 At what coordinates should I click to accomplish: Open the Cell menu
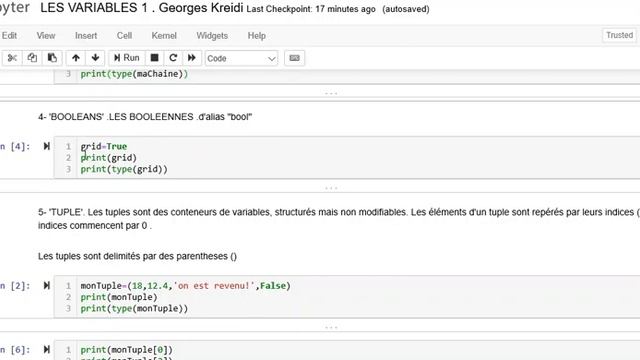click(x=124, y=36)
